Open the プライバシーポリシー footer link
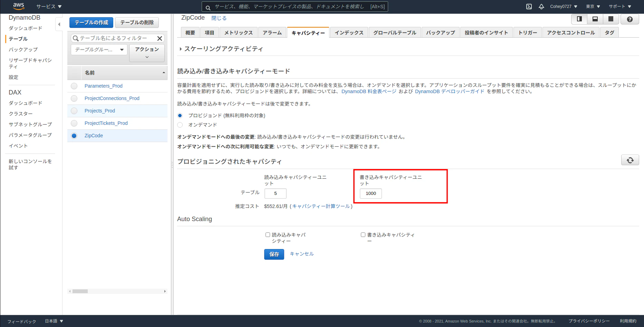The image size is (644, 327). pyautogui.click(x=589, y=321)
